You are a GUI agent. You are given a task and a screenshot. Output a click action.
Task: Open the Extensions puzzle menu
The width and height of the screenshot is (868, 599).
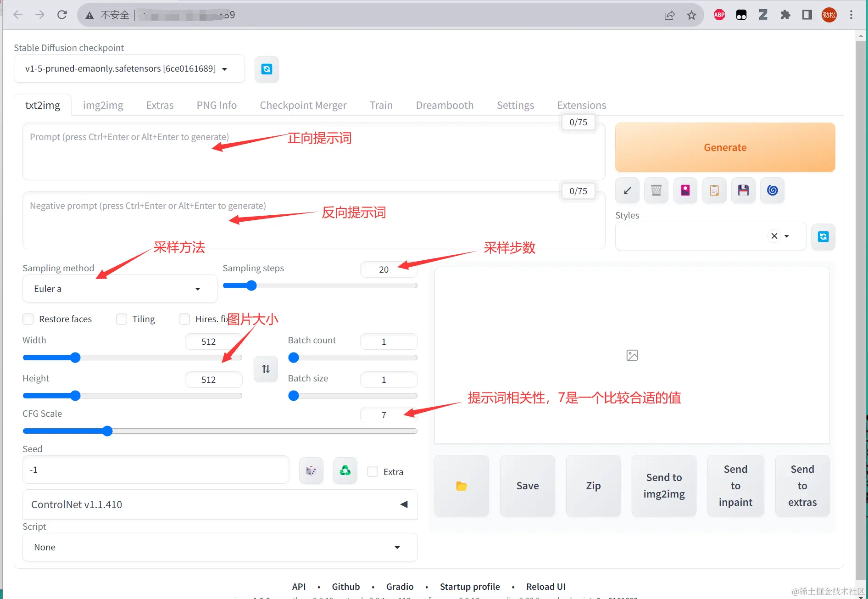coord(785,15)
